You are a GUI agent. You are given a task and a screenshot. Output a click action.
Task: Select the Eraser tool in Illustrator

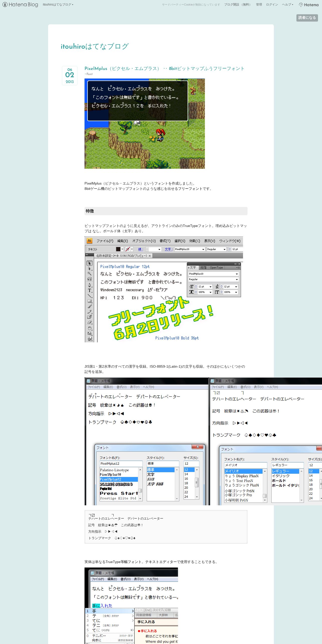coord(90,323)
